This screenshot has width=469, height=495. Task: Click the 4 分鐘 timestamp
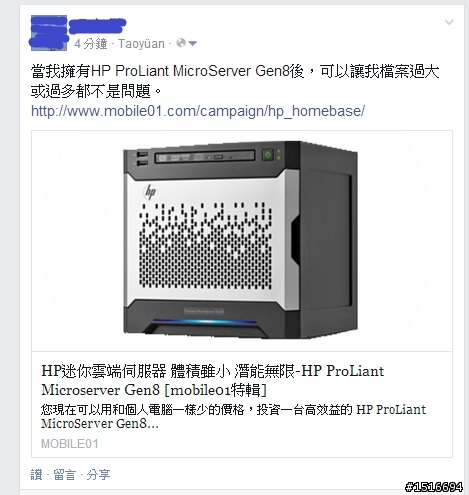pos(91,44)
